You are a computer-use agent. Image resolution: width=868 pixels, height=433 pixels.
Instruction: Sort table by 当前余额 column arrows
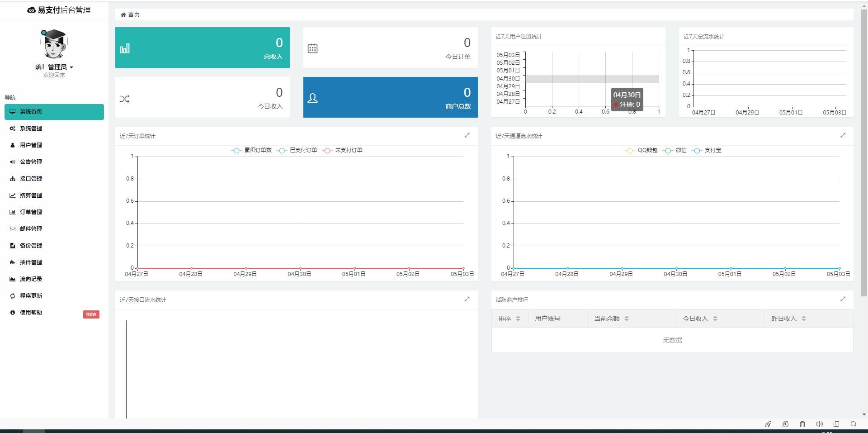[627, 319]
